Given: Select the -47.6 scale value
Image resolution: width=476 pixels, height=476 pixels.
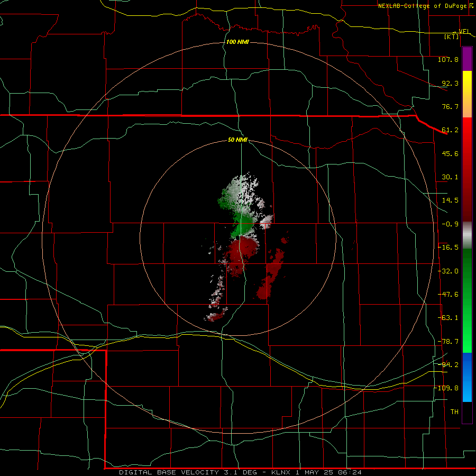Looking at the screenshot, I should click(448, 295).
